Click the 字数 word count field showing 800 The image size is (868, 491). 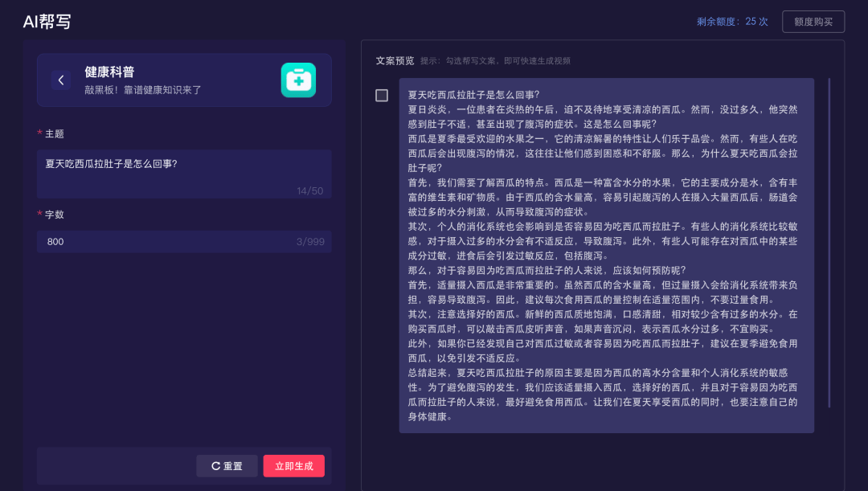pyautogui.click(x=184, y=241)
